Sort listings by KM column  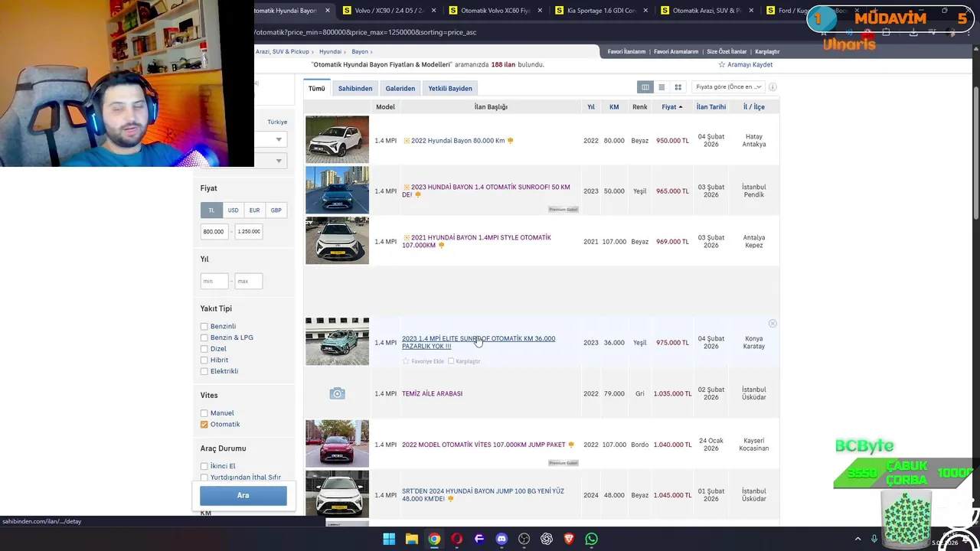pos(614,107)
